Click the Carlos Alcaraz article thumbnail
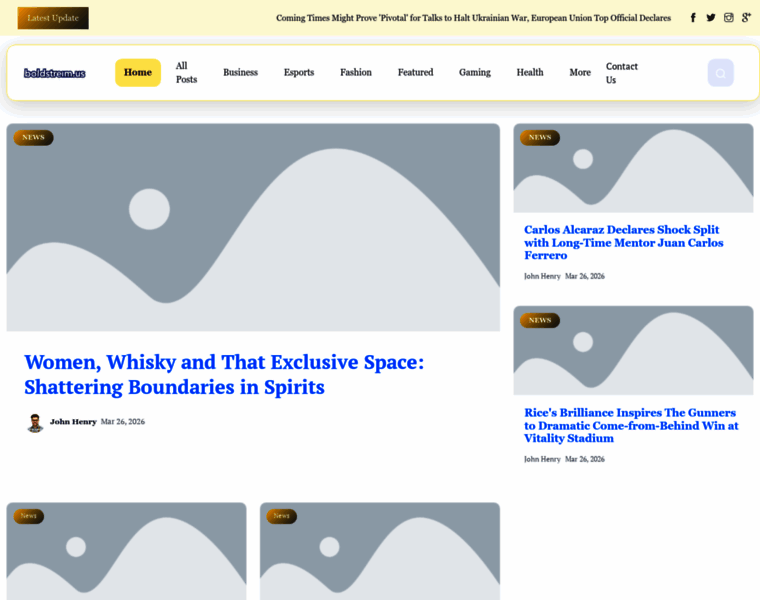Image resolution: width=760 pixels, height=600 pixels. tap(633, 168)
